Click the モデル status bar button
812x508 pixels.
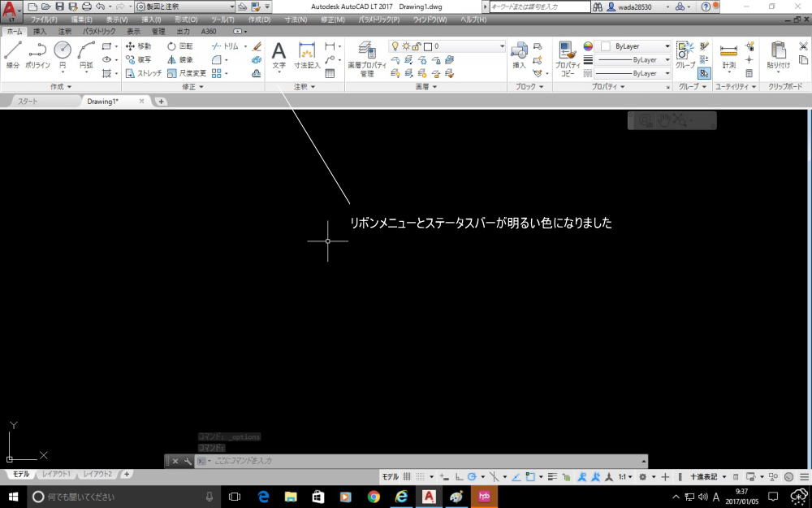(391, 477)
